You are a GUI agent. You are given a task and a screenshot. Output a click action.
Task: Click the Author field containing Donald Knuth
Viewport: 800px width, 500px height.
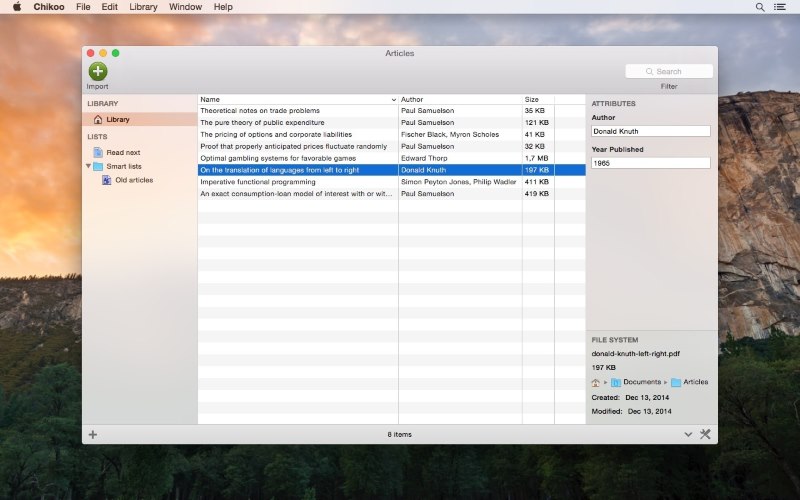651,131
